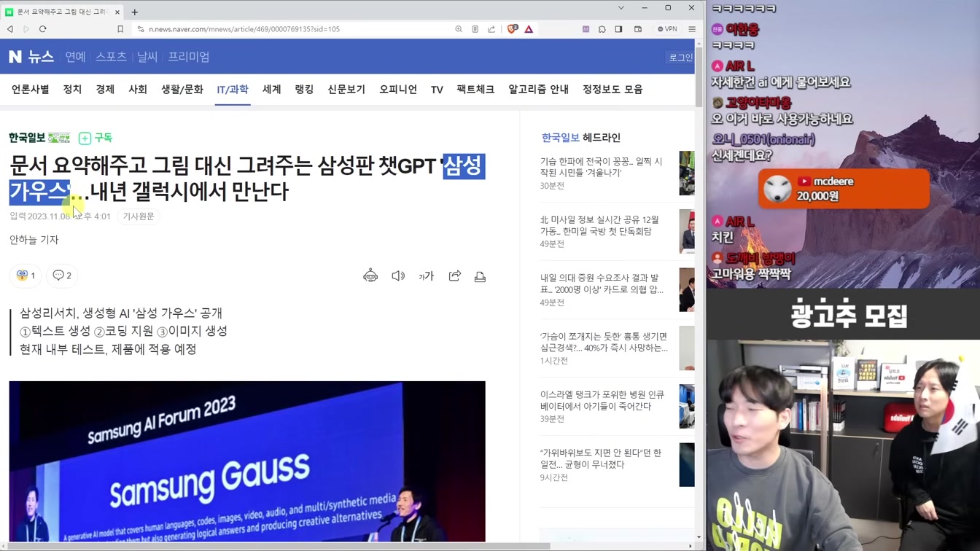Viewport: 980px width, 551px height.
Task: Open the extensions puzzle icon
Action: coord(602,29)
